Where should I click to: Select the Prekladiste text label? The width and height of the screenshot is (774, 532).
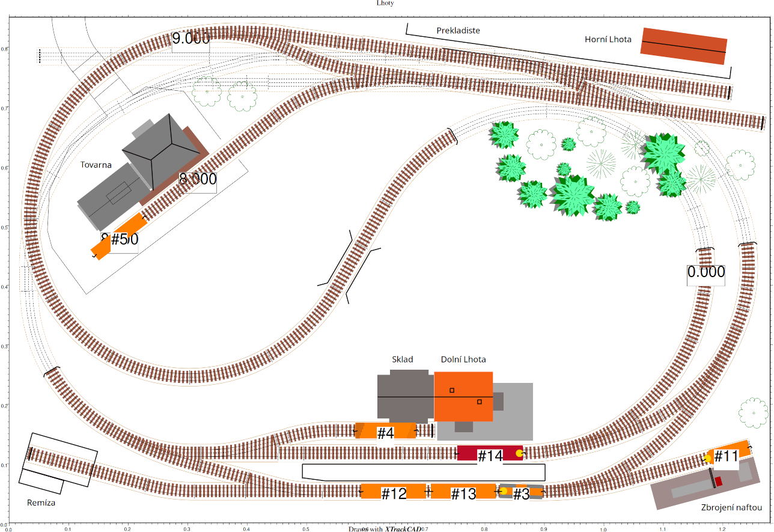pos(458,30)
